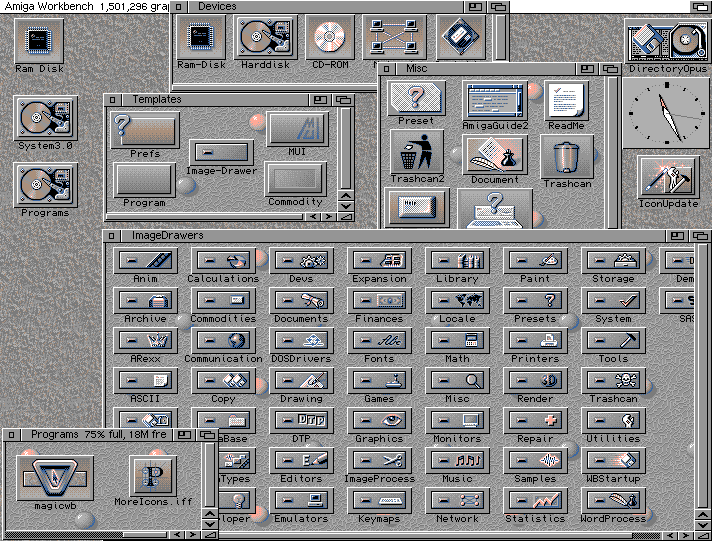
Task: Click the Devices window vertical scrollbar
Action: click(x=500, y=37)
